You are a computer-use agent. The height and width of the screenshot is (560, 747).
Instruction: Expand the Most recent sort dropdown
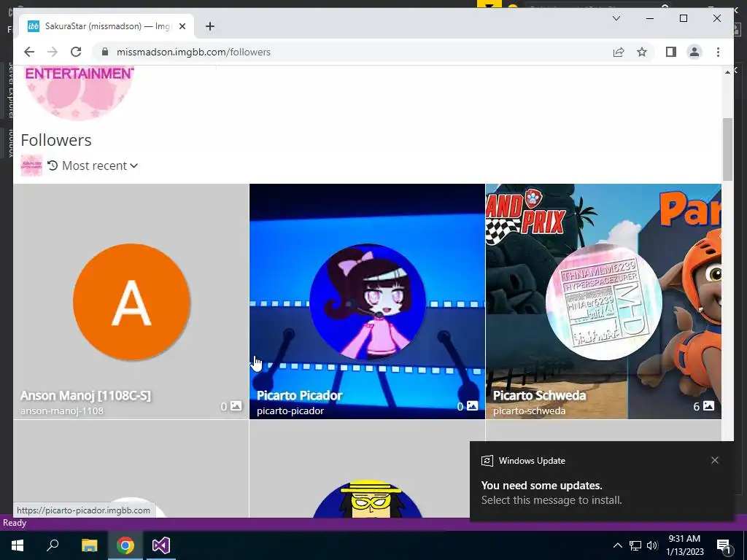[100, 166]
